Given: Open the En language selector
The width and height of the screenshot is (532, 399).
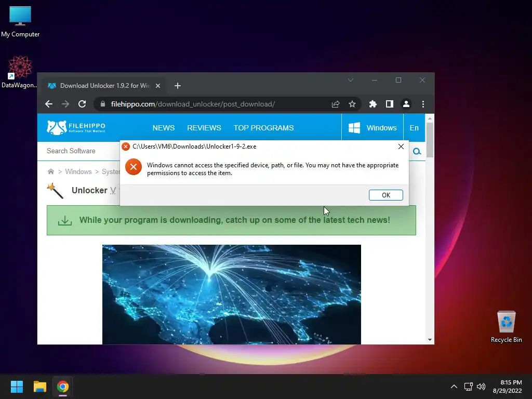Looking at the screenshot, I should pyautogui.click(x=414, y=128).
